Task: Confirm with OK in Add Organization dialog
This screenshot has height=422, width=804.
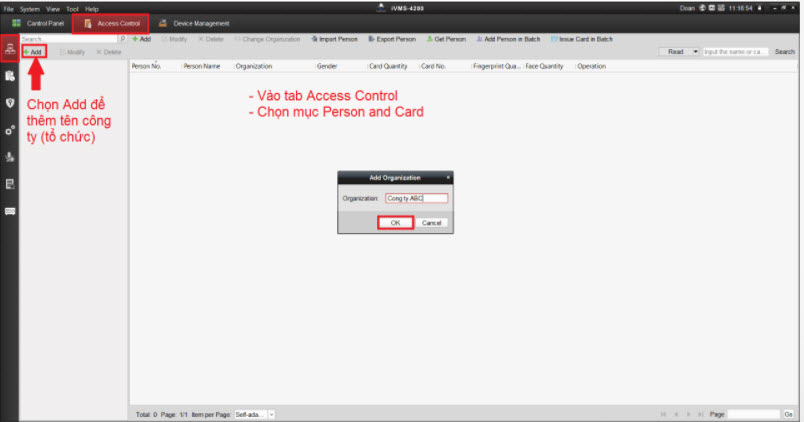Action: coord(396,223)
